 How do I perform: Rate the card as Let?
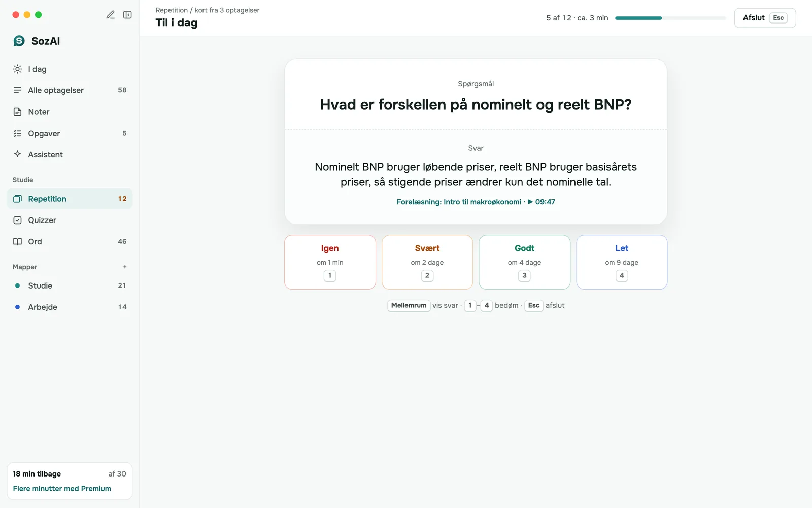point(622,262)
